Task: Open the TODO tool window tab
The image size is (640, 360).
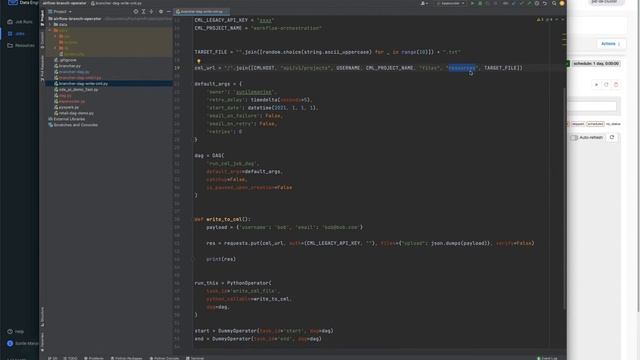Action: 70,358
